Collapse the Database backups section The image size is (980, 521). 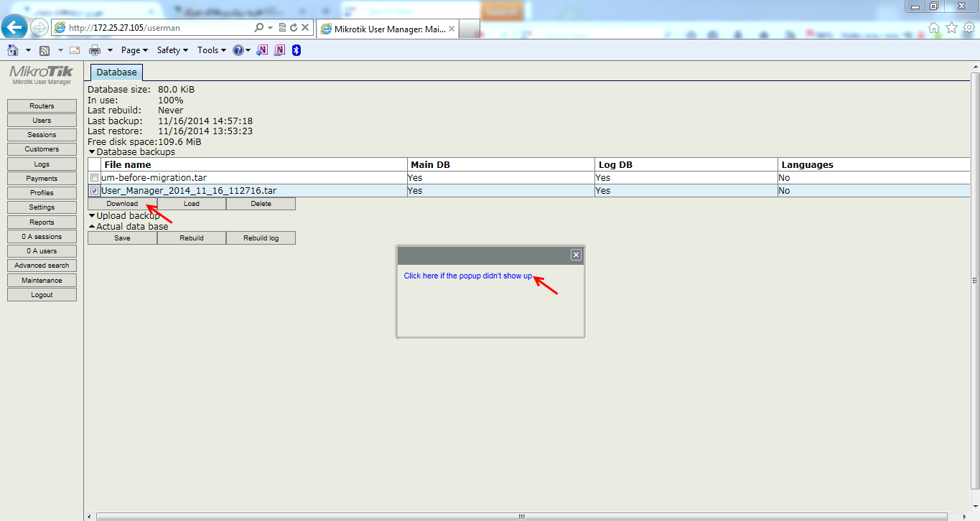(x=131, y=151)
